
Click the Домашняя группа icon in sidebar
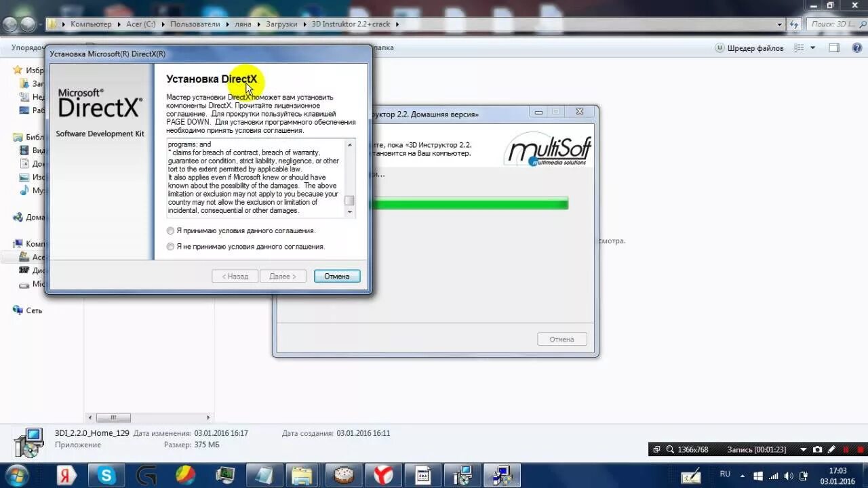[18, 218]
